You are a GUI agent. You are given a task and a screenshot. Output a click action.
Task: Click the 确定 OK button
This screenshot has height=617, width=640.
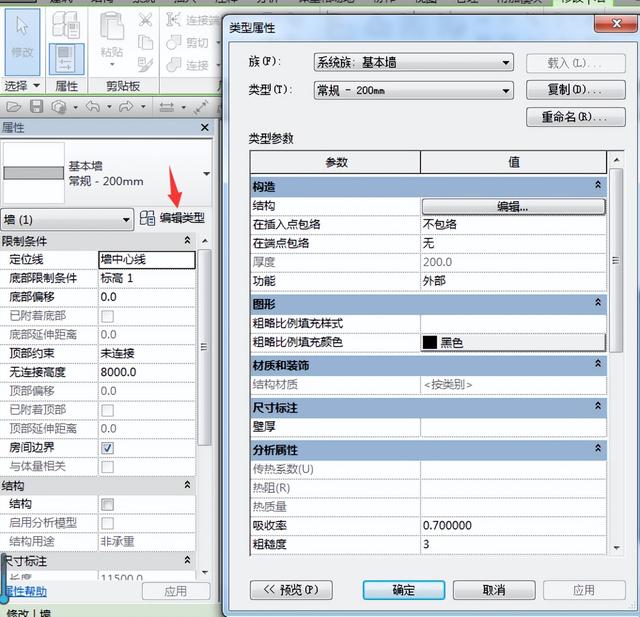[x=404, y=590]
